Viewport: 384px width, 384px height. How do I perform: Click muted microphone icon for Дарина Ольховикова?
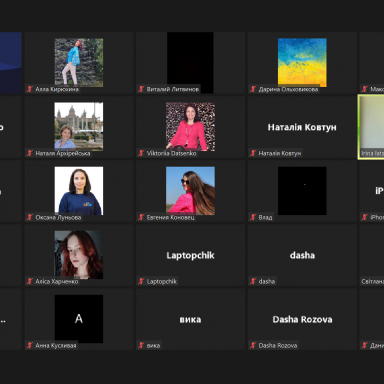click(253, 89)
